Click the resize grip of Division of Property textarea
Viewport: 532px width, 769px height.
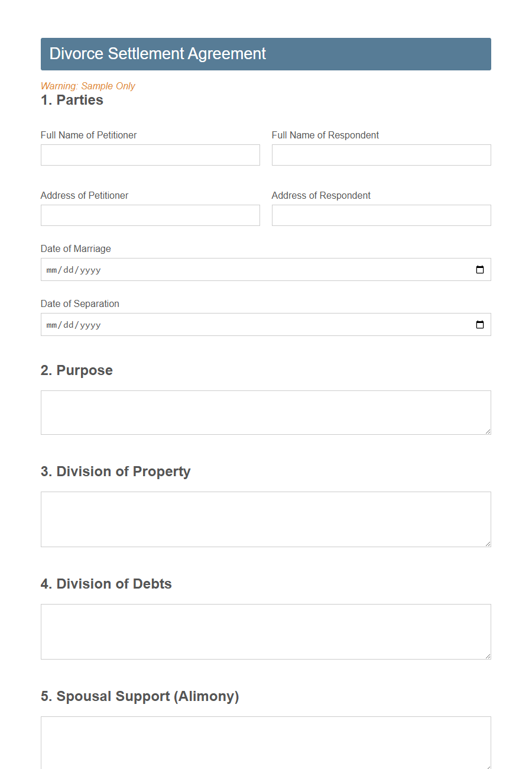[488, 544]
